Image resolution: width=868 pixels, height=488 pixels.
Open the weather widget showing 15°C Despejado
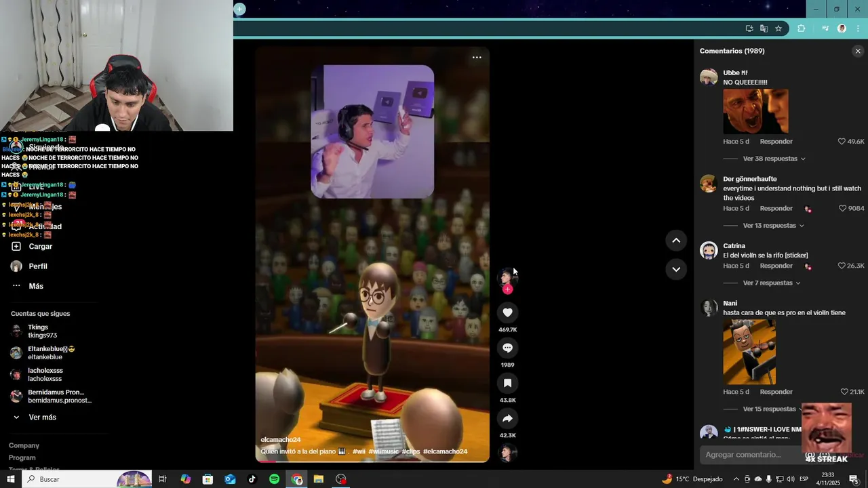(x=692, y=479)
